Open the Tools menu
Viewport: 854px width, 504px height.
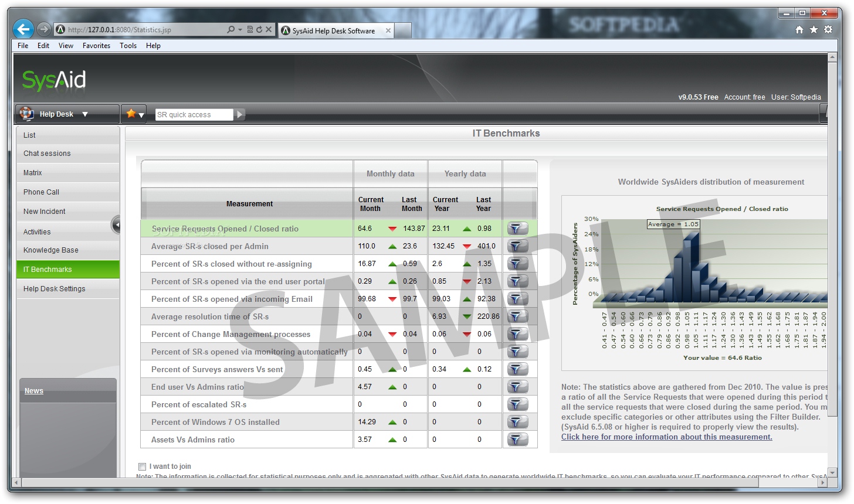click(128, 45)
